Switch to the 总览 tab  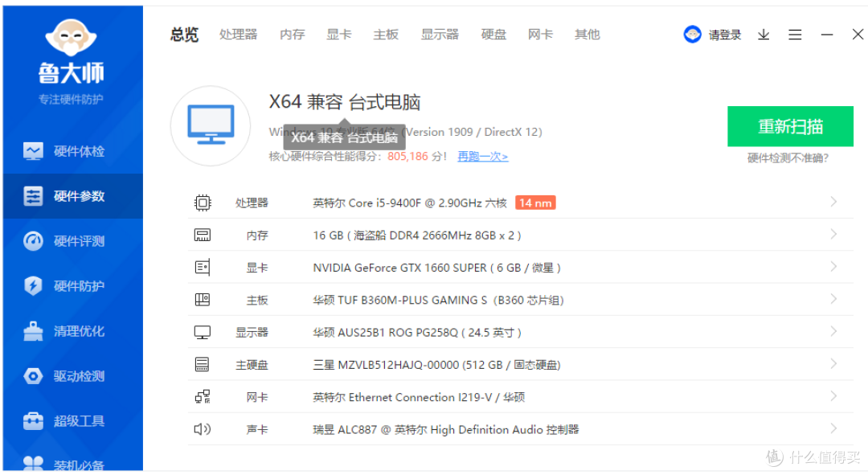(x=184, y=35)
